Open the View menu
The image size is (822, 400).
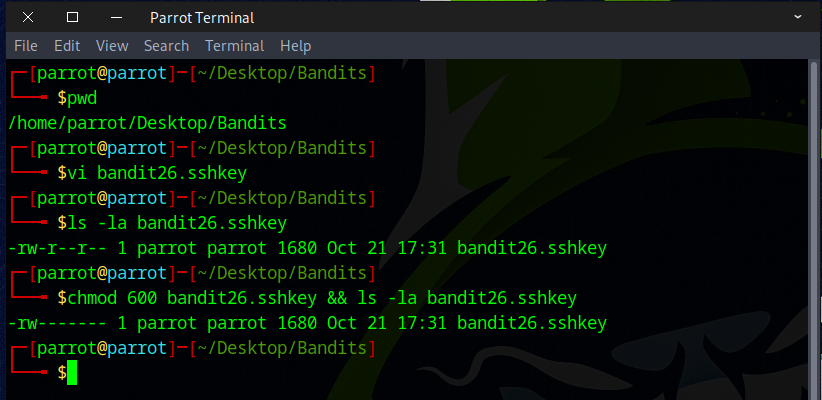112,46
